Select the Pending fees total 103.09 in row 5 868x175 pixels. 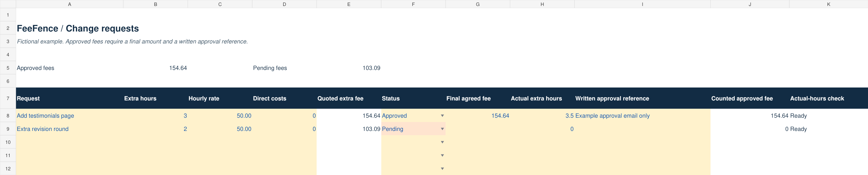click(349, 68)
